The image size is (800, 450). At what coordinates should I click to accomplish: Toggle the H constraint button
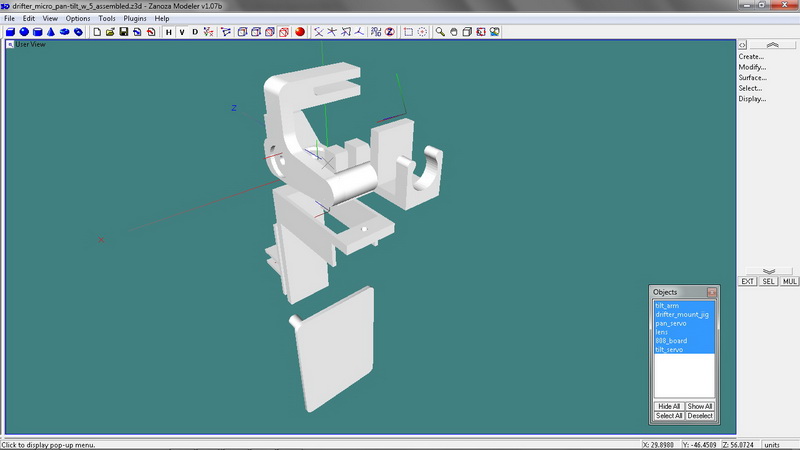[168, 32]
